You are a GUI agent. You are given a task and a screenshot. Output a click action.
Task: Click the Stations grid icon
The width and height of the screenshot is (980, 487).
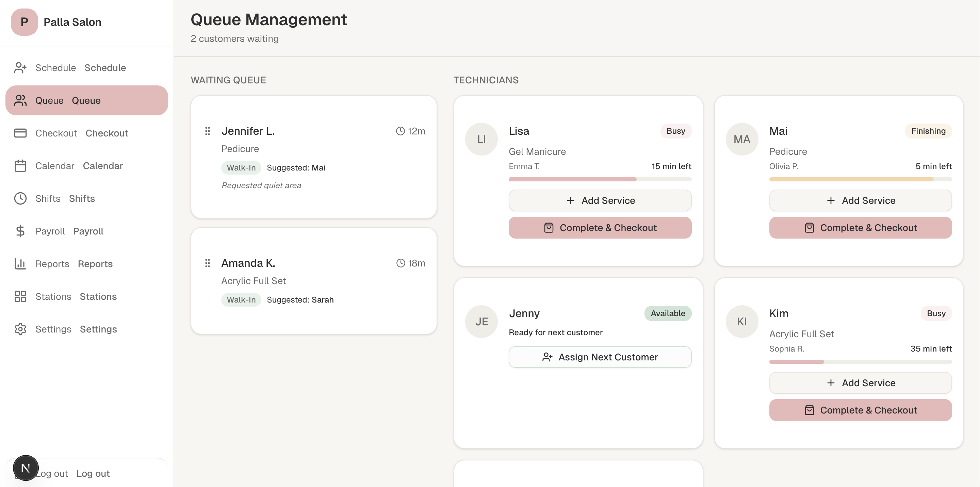coord(20,296)
